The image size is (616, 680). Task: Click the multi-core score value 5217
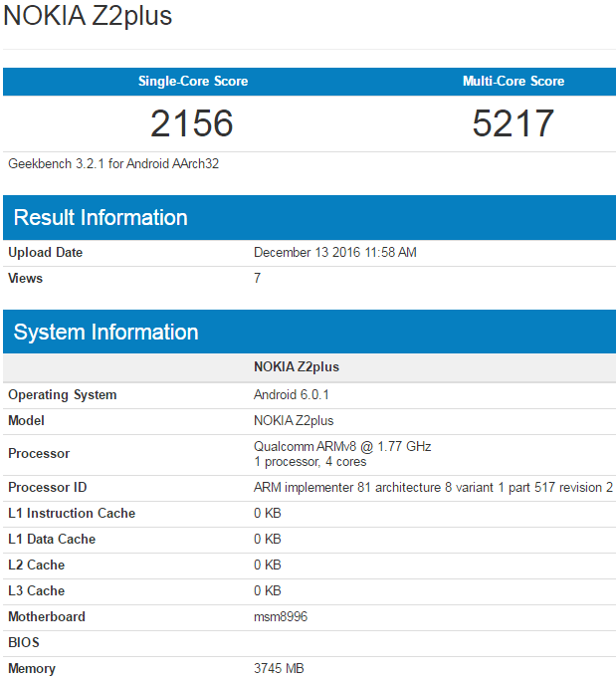(513, 123)
